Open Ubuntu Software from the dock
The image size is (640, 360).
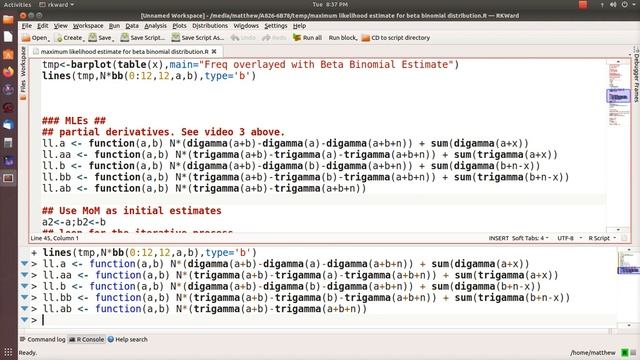8,54
